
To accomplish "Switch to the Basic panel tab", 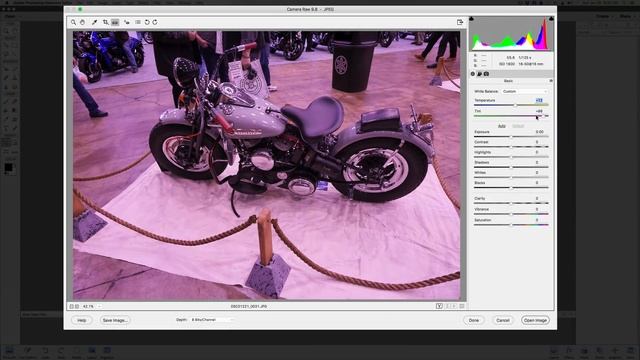I will pos(473,74).
